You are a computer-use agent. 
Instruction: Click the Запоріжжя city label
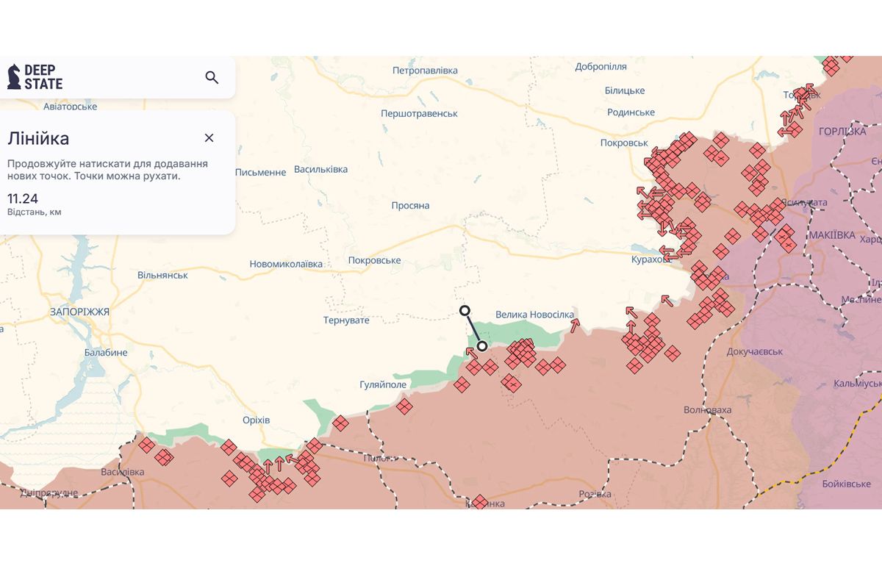click(x=79, y=312)
